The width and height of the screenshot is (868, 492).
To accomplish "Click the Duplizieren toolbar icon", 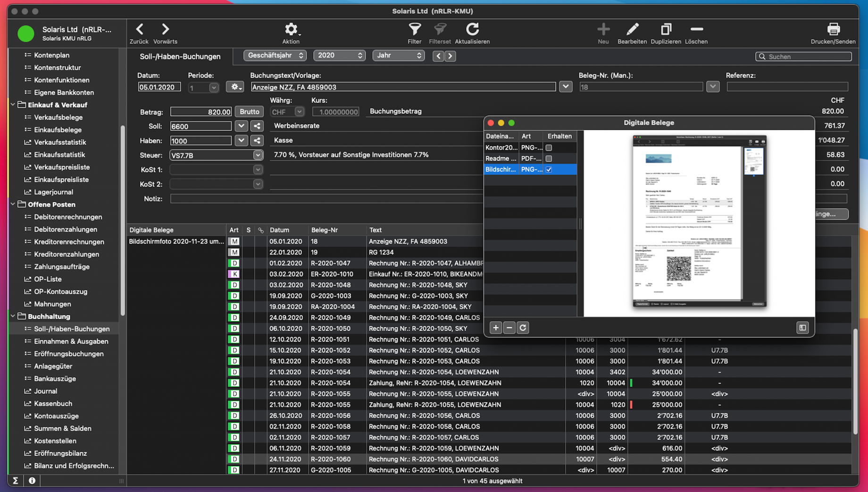I will [666, 30].
